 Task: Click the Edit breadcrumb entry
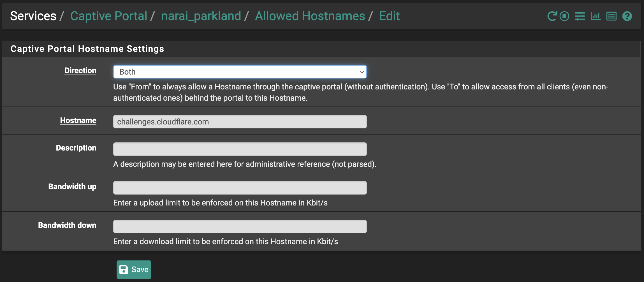(389, 16)
